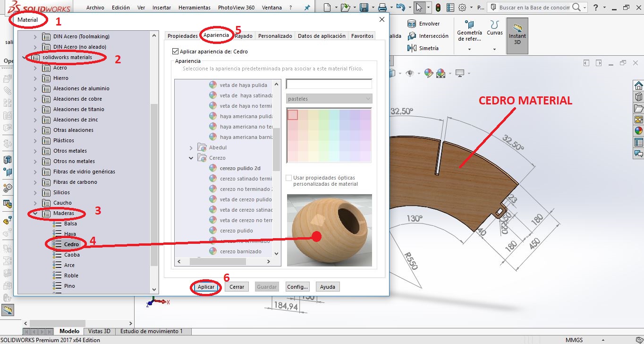
Task: Open the Datos de aplicación tab
Action: coord(322,35)
